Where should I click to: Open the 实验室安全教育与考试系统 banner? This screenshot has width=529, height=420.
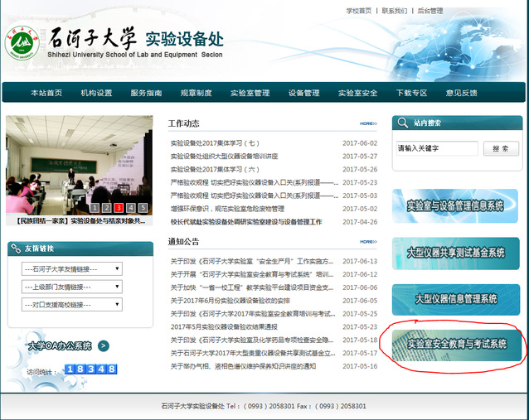[457, 345]
